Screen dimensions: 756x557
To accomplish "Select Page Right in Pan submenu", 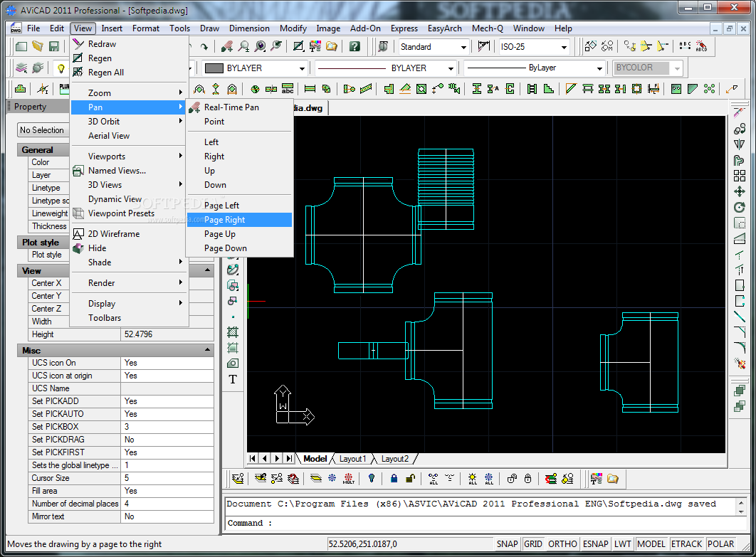I will pyautogui.click(x=239, y=220).
